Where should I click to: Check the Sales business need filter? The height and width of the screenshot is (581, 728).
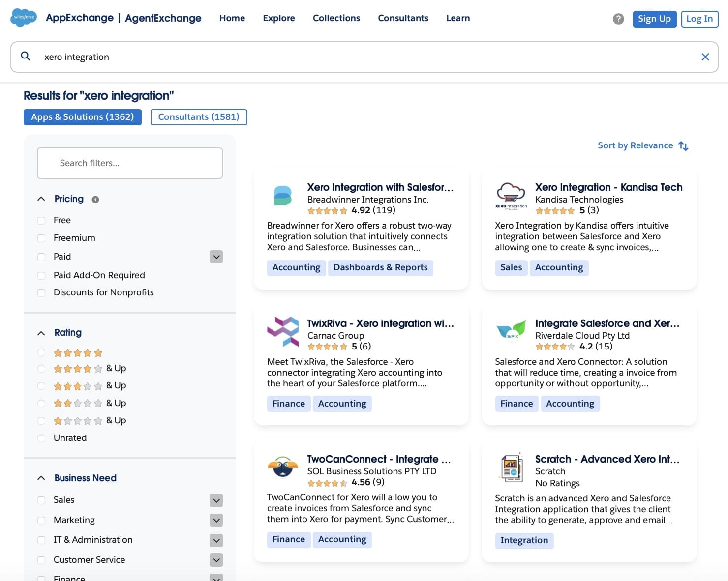[x=42, y=500]
